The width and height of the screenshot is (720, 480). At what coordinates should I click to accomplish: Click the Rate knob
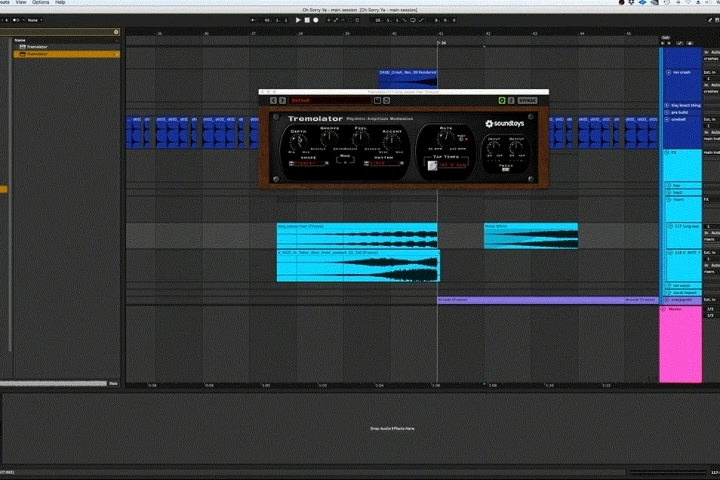click(x=445, y=138)
